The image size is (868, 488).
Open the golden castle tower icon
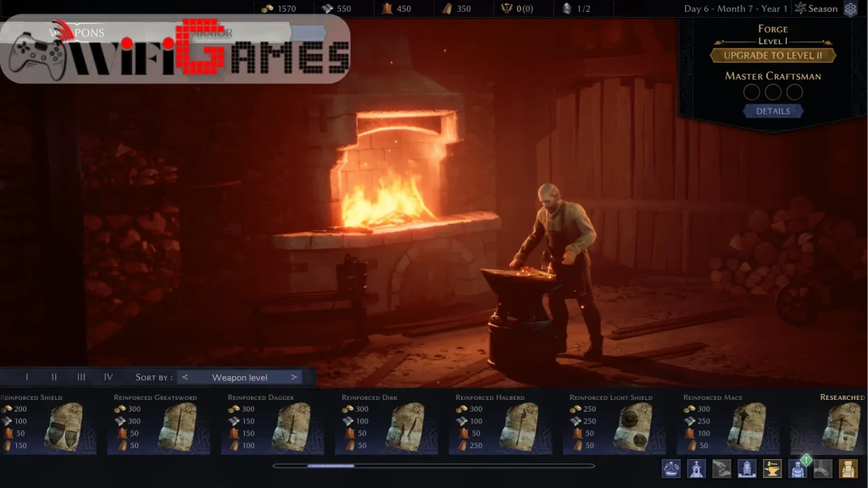(848, 469)
